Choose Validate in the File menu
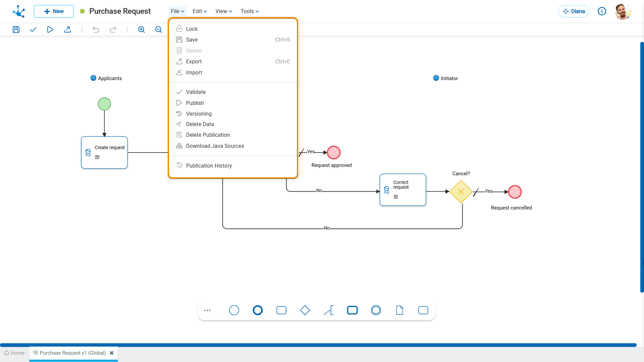 [x=233, y=92]
